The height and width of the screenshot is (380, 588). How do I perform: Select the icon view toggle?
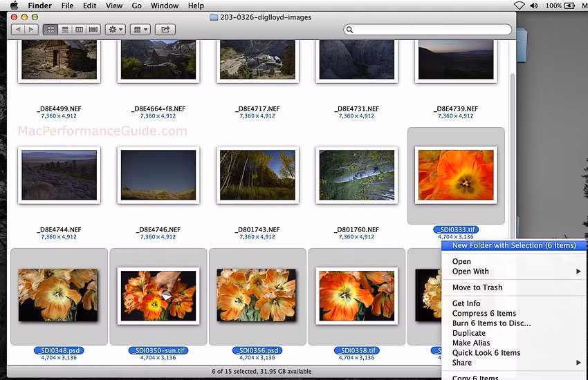[x=50, y=30]
